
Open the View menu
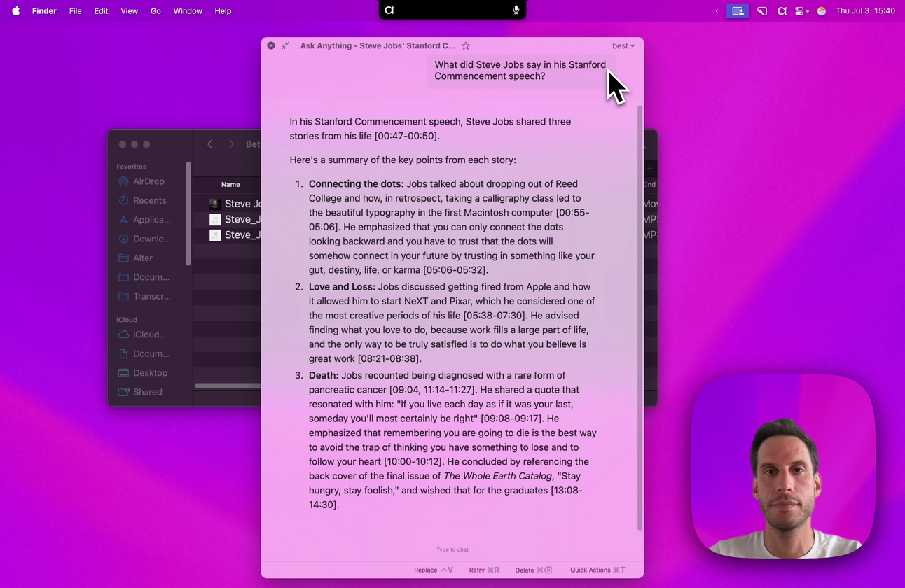click(129, 10)
